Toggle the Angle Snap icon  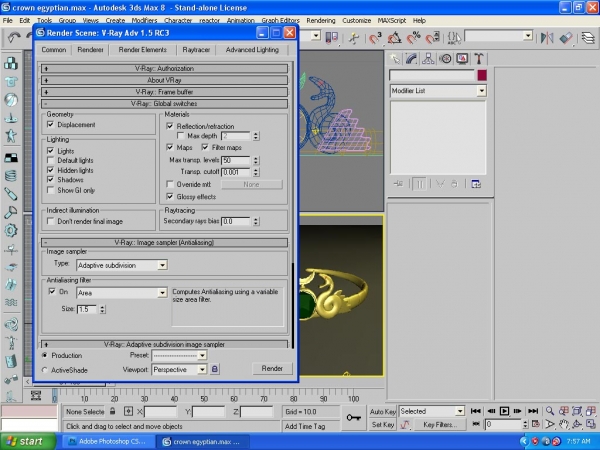395,38
